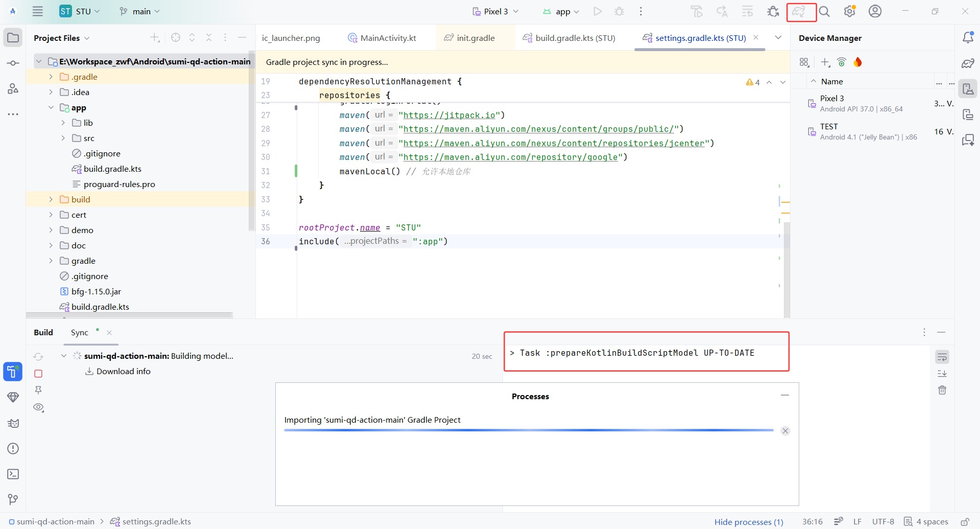Open the jitpack.io URL link
The width and height of the screenshot is (980, 529).
point(449,115)
